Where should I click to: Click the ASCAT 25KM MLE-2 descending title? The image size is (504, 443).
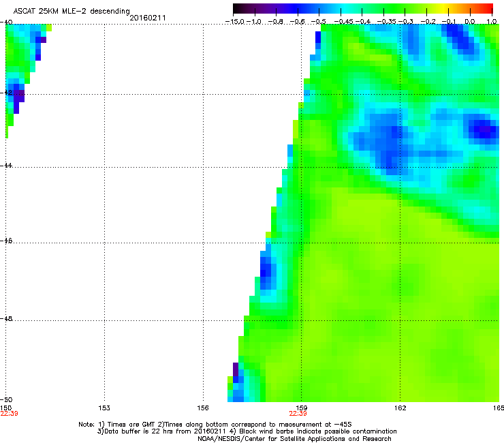[x=72, y=11]
